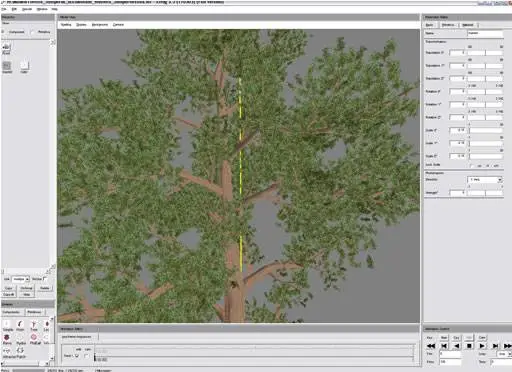Viewport: 512px width, 372px height.
Task: Open the Link mode dropdown
Action: coord(21,279)
